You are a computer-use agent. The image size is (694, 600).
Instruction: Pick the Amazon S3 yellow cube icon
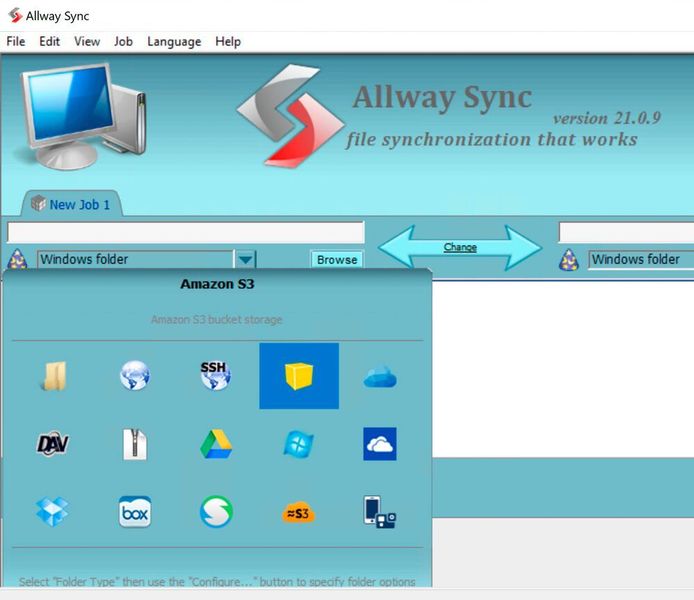pos(299,376)
